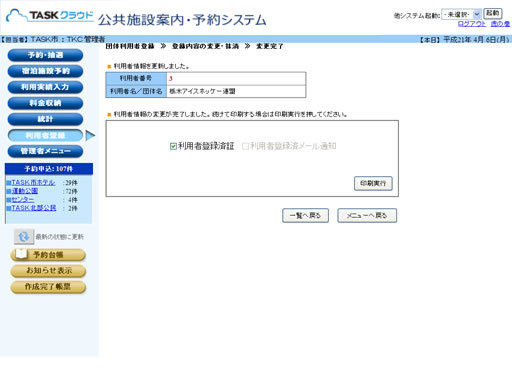Open the 料金収納 menu
Viewport: 512px width, 384px height.
[x=45, y=103]
